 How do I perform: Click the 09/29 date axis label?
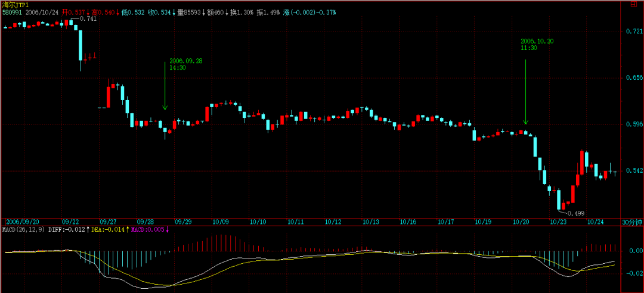pos(183,222)
